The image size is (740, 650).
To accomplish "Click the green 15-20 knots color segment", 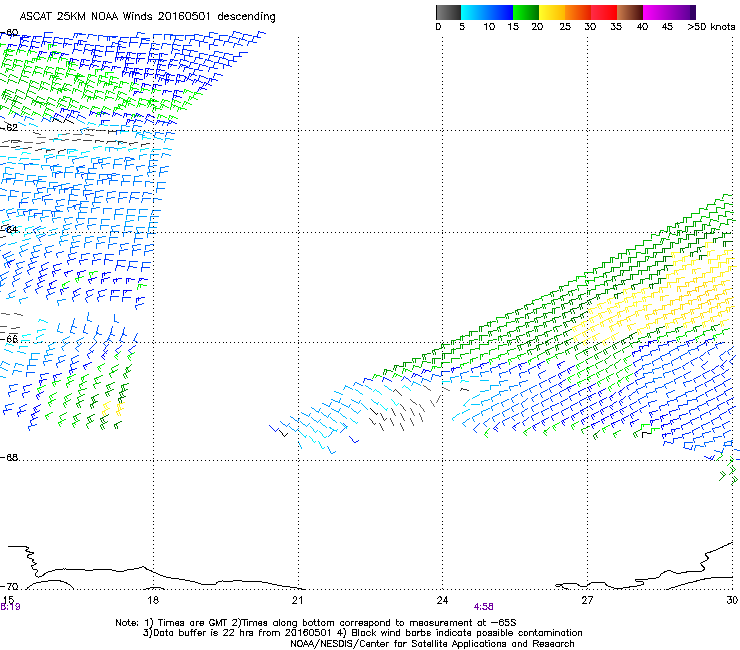I will click(x=526, y=12).
